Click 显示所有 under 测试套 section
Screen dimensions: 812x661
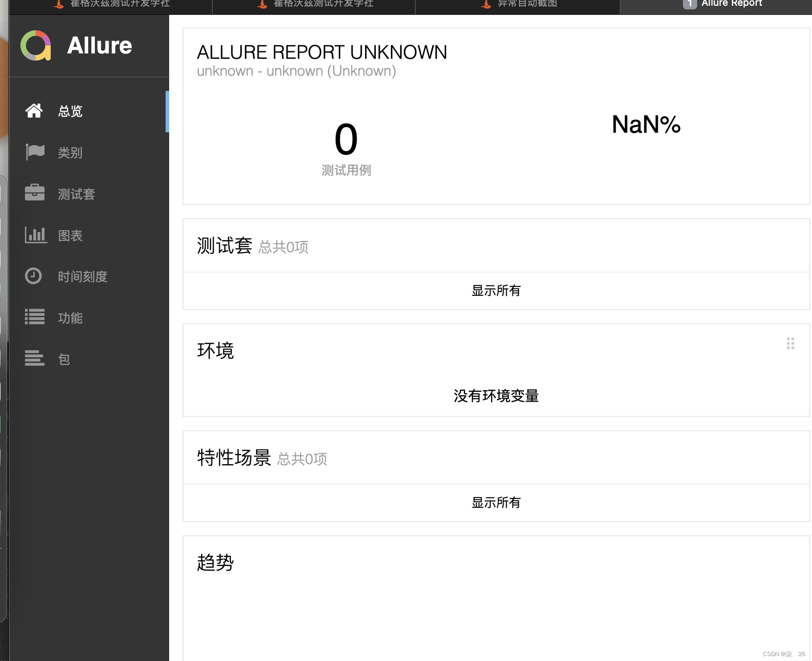pos(495,291)
